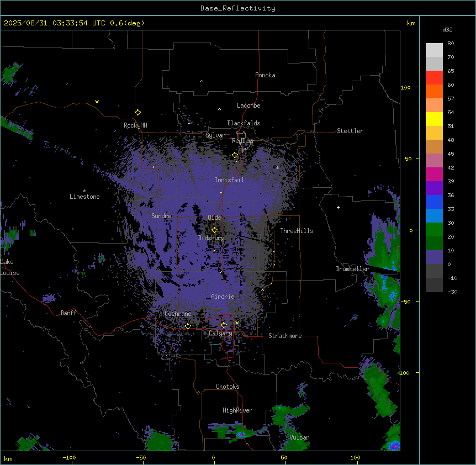This screenshot has height=465, width=476.
Task: Click the asterisk marker above Limestone label
Action: tap(84, 191)
